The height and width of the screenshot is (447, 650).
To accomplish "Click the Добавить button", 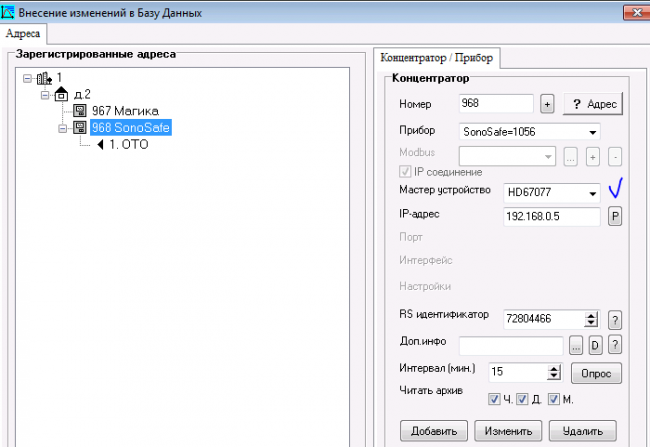I will 433,432.
